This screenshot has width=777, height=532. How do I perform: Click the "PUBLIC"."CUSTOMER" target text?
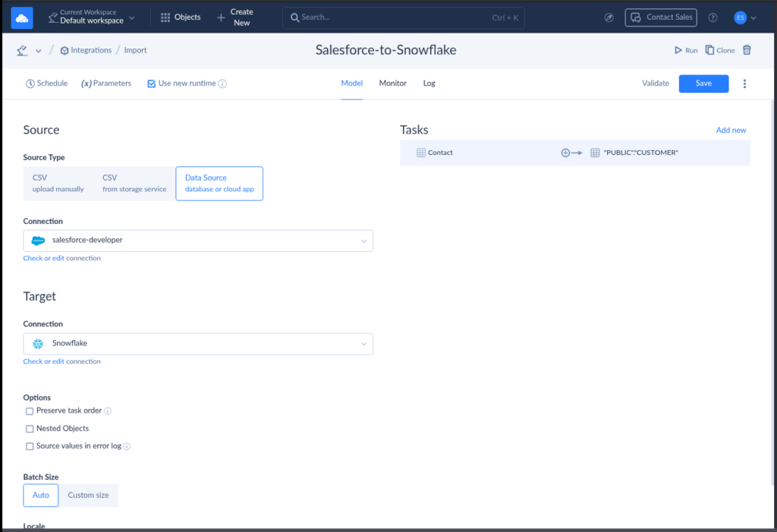640,153
